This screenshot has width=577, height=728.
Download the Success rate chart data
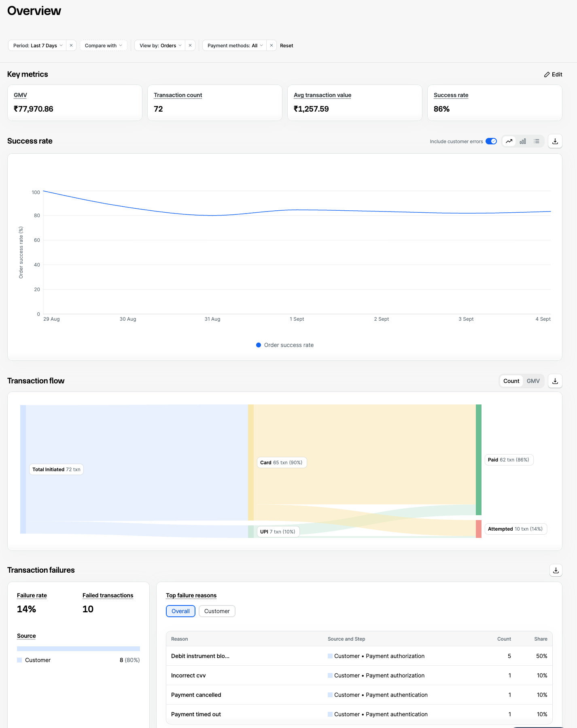[x=555, y=141]
